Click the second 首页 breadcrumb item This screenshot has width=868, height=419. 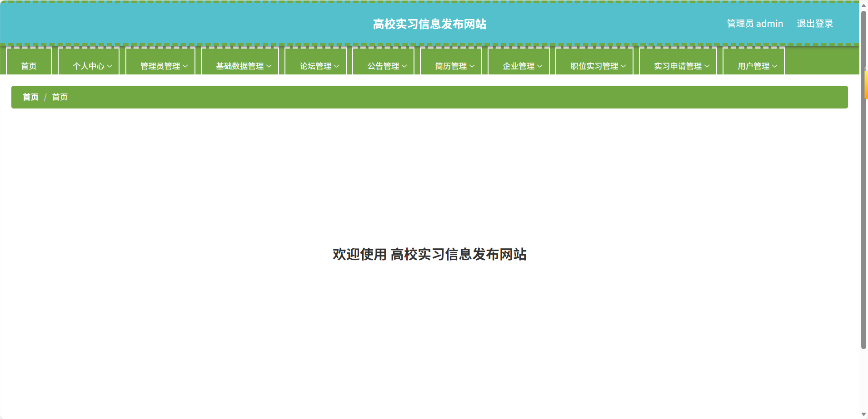coord(60,97)
